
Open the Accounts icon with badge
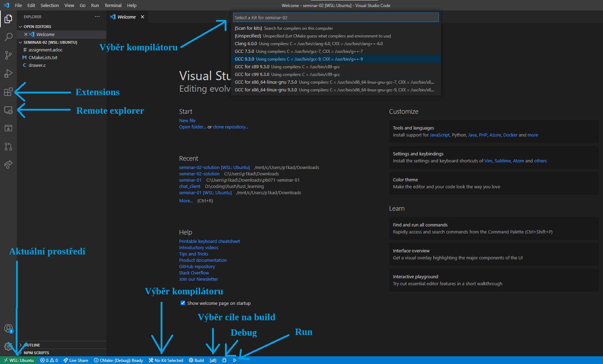click(x=8, y=328)
